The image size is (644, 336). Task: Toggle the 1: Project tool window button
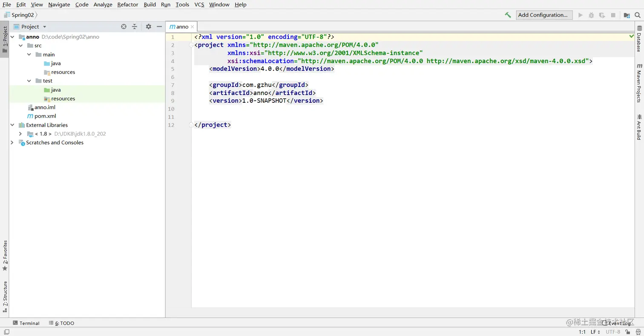[5, 40]
